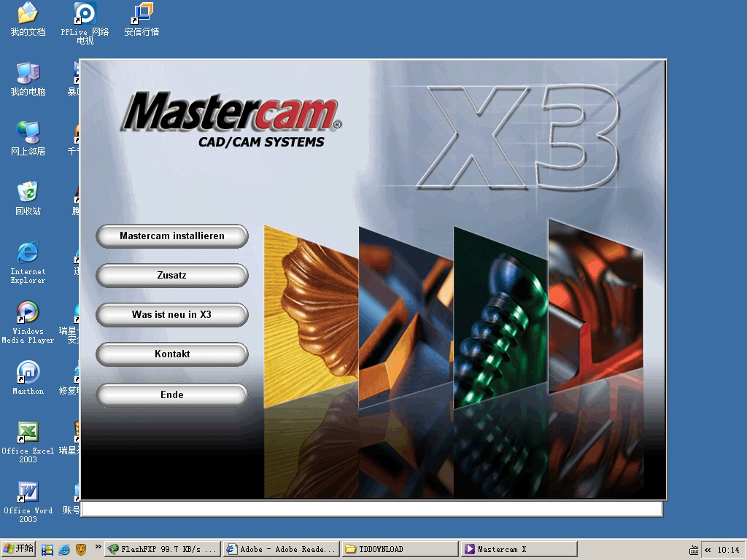Viewport: 747px width, 560px height.
Task: Launch PPLive 网络电视 desktop shortcut
Action: (85, 23)
